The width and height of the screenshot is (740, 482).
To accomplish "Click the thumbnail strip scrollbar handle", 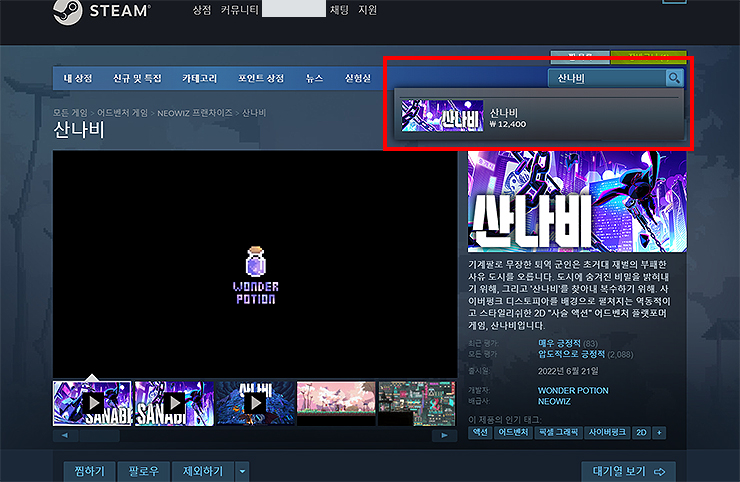I will (x=99, y=435).
